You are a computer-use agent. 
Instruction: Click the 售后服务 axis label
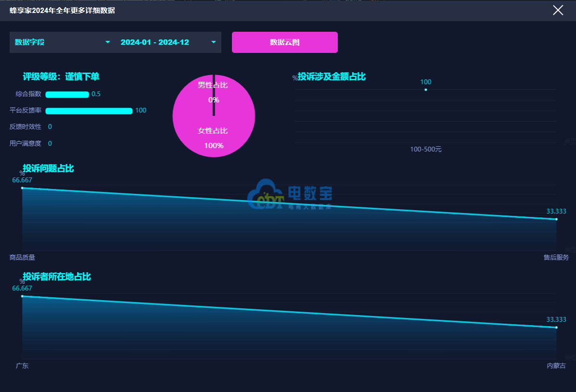point(556,257)
